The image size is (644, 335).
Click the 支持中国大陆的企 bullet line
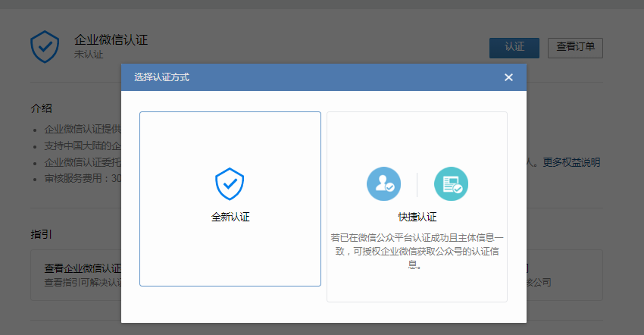[83, 146]
